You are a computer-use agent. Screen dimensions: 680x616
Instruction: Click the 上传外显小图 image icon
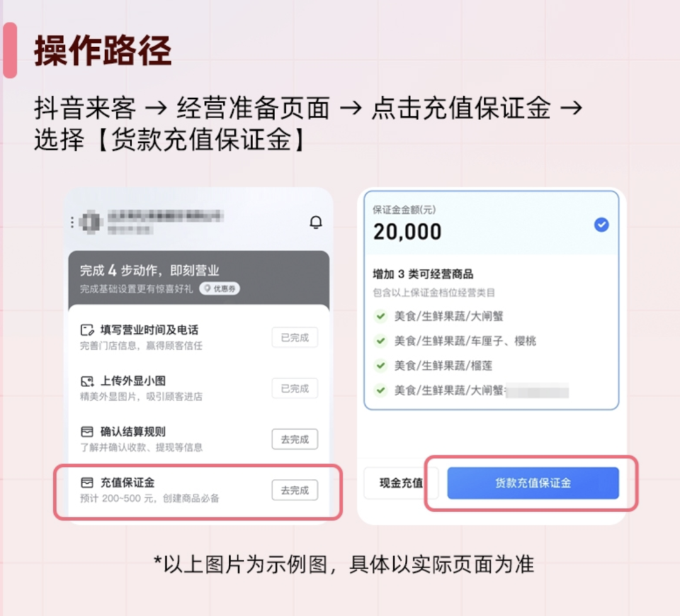click(87, 381)
